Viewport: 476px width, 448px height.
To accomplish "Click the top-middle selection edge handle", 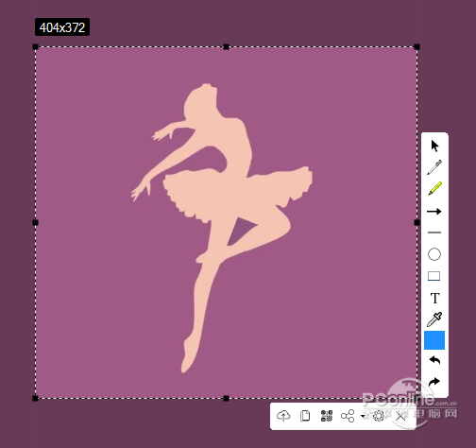I will (x=226, y=47).
